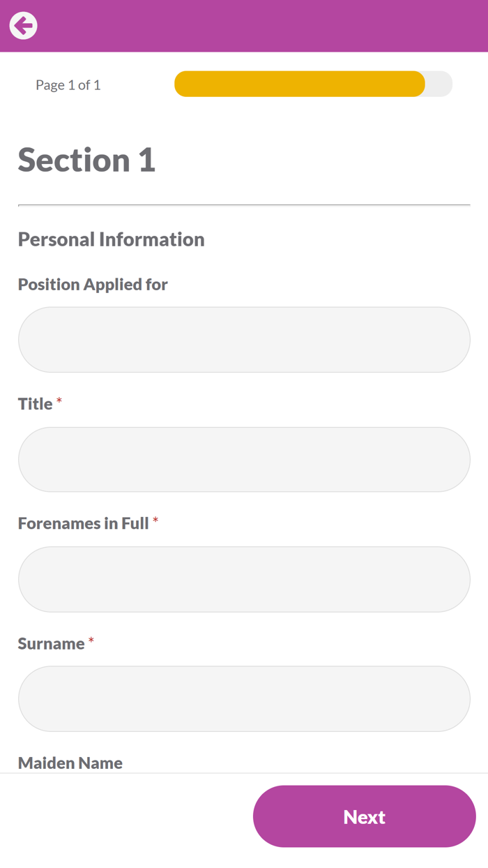The width and height of the screenshot is (488, 868).
Task: Select the Forenames in Full field
Action: tap(244, 579)
